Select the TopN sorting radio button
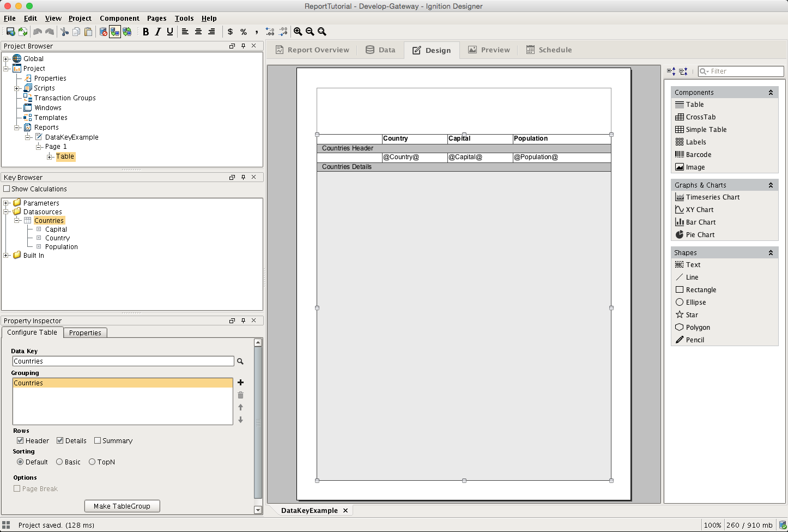Viewport: 788px width, 532px height. [92, 462]
